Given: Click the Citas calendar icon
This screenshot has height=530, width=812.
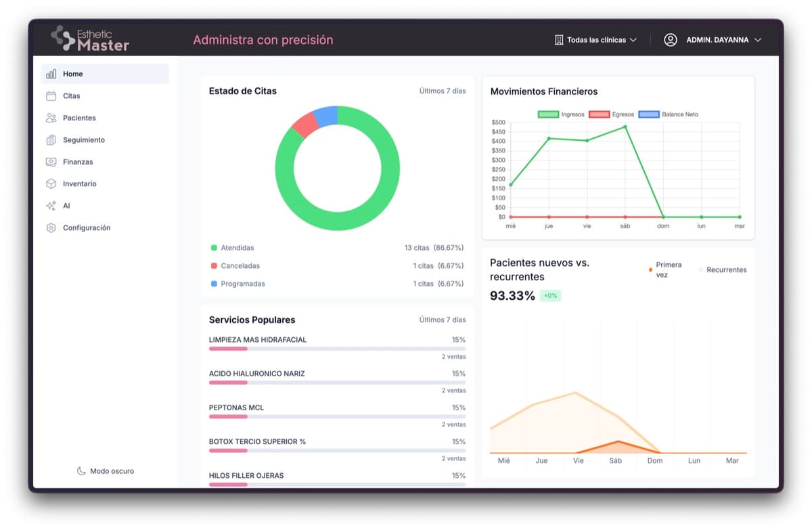Looking at the screenshot, I should [51, 96].
